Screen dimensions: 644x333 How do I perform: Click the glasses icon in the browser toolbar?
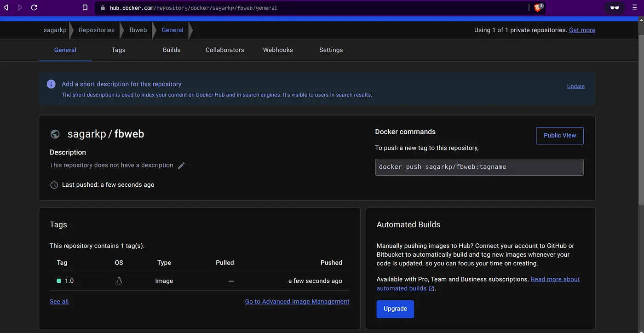coord(615,7)
